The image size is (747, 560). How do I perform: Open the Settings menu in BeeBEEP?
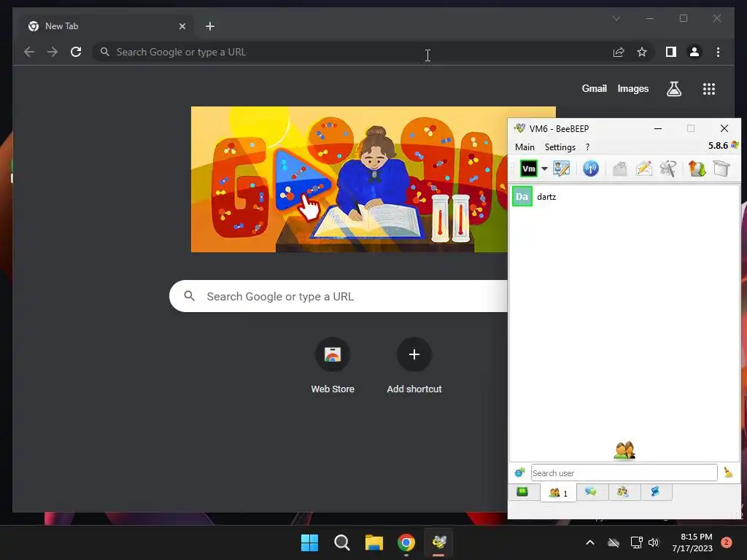tap(560, 147)
